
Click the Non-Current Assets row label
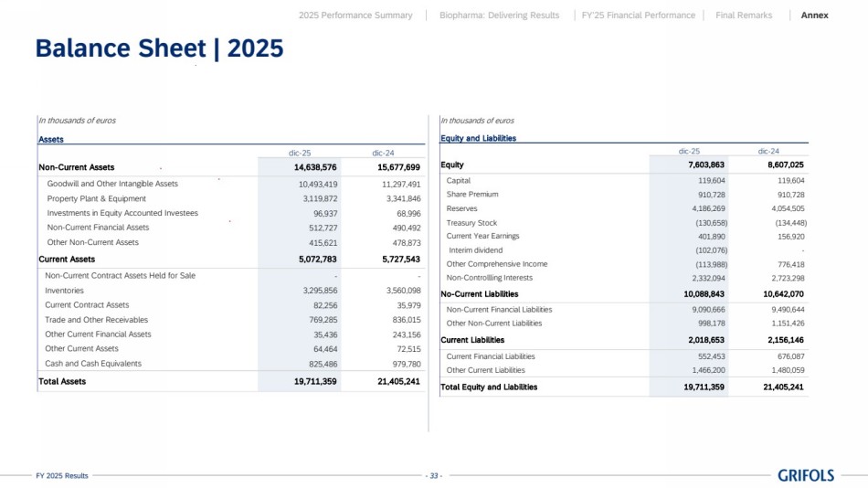77,168
